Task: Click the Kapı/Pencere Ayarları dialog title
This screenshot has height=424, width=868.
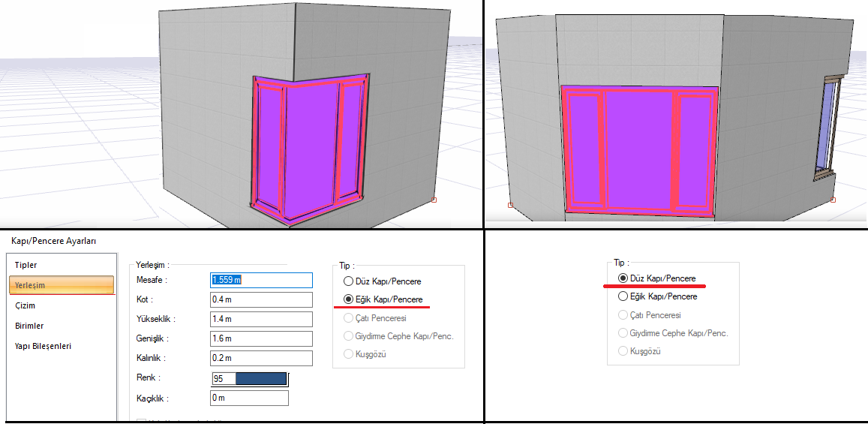Action: click(54, 241)
